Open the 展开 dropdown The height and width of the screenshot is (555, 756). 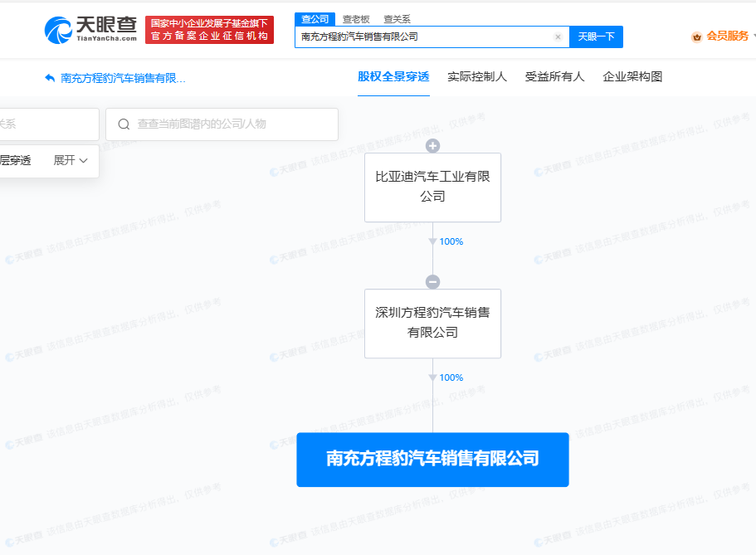click(x=71, y=160)
